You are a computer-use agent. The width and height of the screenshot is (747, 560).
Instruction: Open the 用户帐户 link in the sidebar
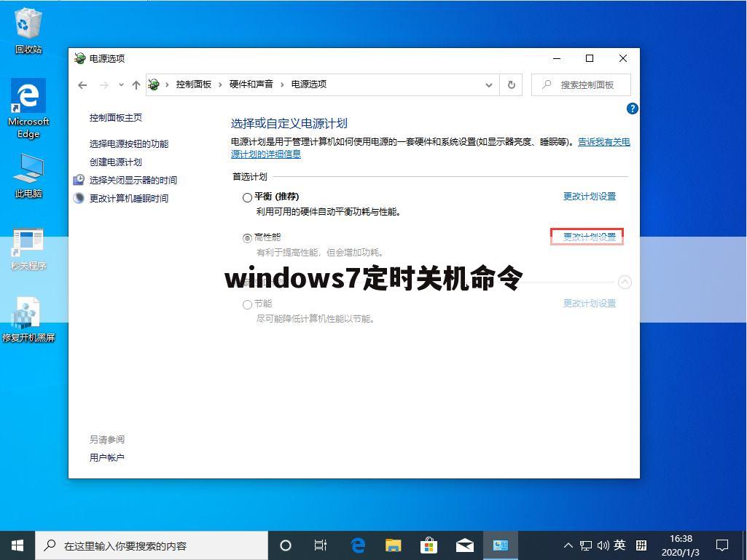coord(106,457)
